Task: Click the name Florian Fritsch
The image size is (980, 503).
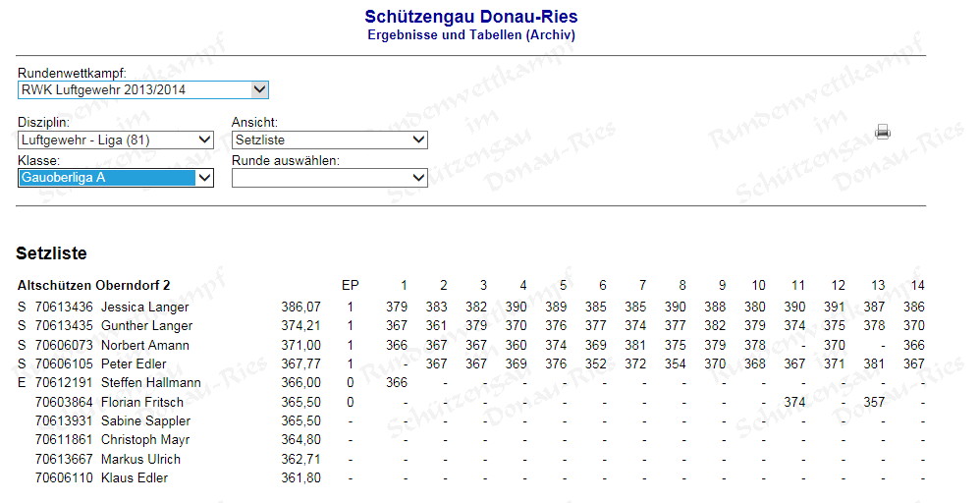Action: pyautogui.click(x=141, y=402)
